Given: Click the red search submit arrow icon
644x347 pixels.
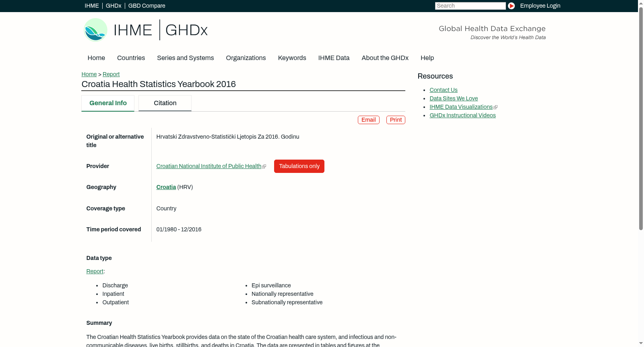Looking at the screenshot, I should coord(511,6).
